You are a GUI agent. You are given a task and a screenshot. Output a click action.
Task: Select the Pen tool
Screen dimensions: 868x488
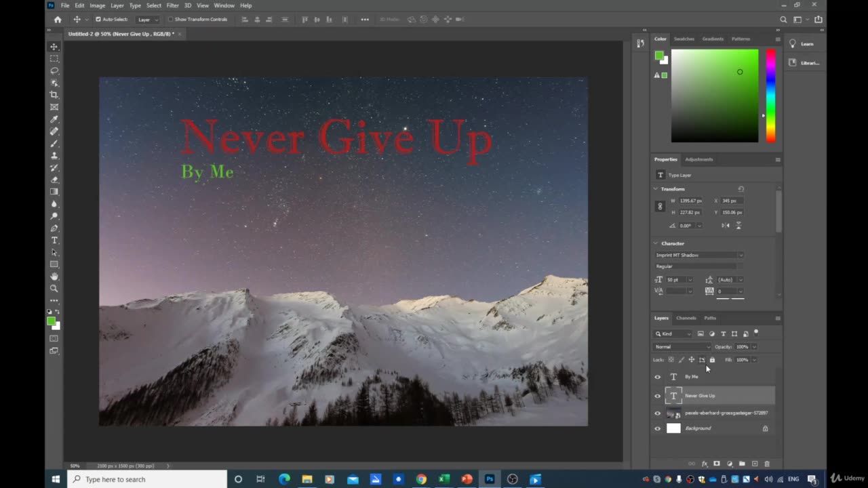click(x=54, y=228)
